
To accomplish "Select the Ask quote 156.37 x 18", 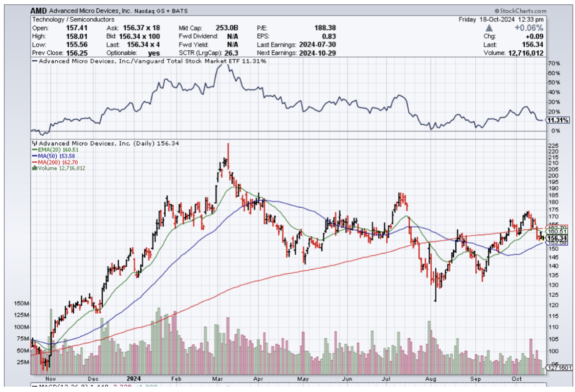I will point(141,28).
